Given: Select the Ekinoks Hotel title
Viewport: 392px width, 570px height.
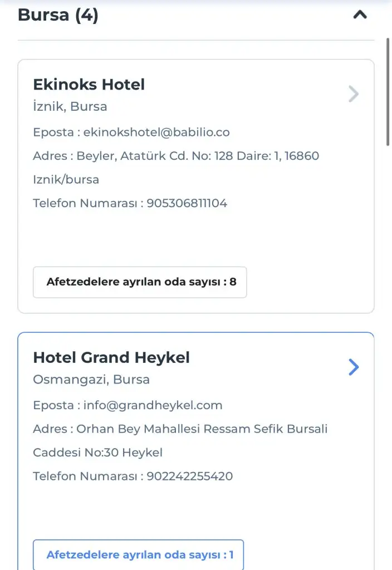Looking at the screenshot, I should [89, 85].
